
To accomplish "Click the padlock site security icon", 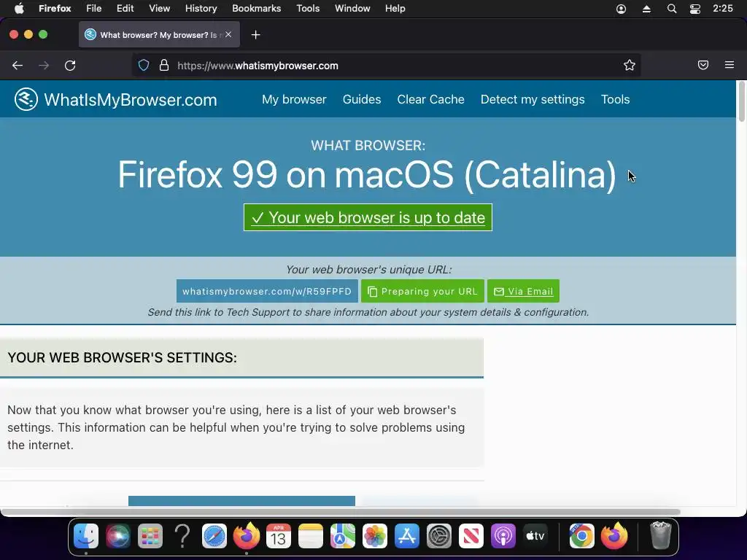I will 164,65.
